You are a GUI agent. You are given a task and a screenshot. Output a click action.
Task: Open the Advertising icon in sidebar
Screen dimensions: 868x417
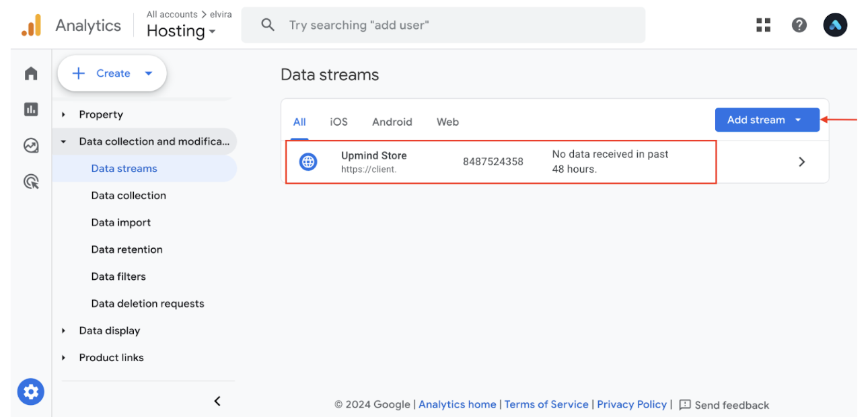[x=31, y=181]
